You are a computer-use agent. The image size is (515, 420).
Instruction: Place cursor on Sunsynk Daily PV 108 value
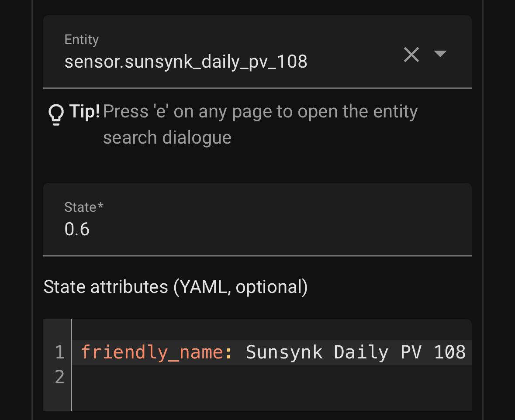pos(356,352)
